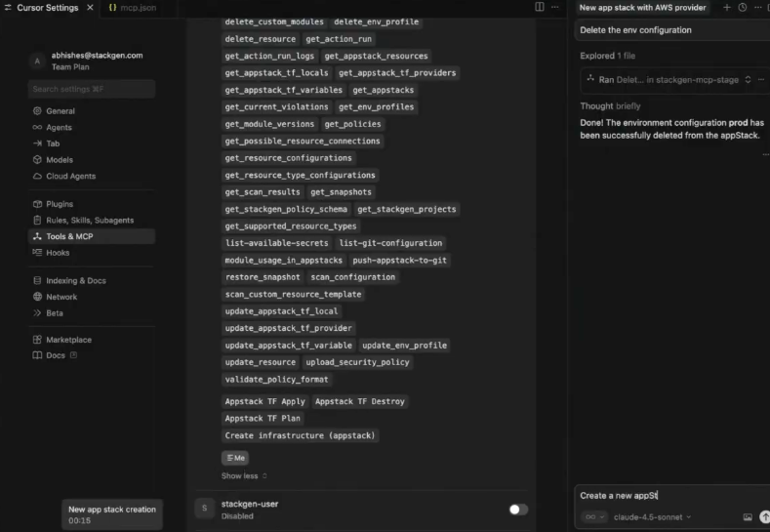770x532 pixels.
Task: Close the Cursor Settings tab
Action: coord(90,8)
